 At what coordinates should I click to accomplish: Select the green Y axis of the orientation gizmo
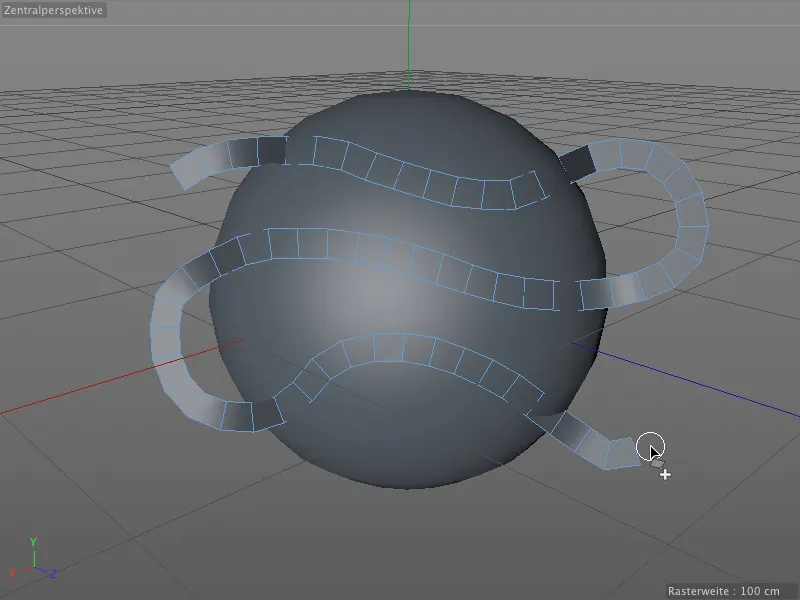(x=35, y=555)
